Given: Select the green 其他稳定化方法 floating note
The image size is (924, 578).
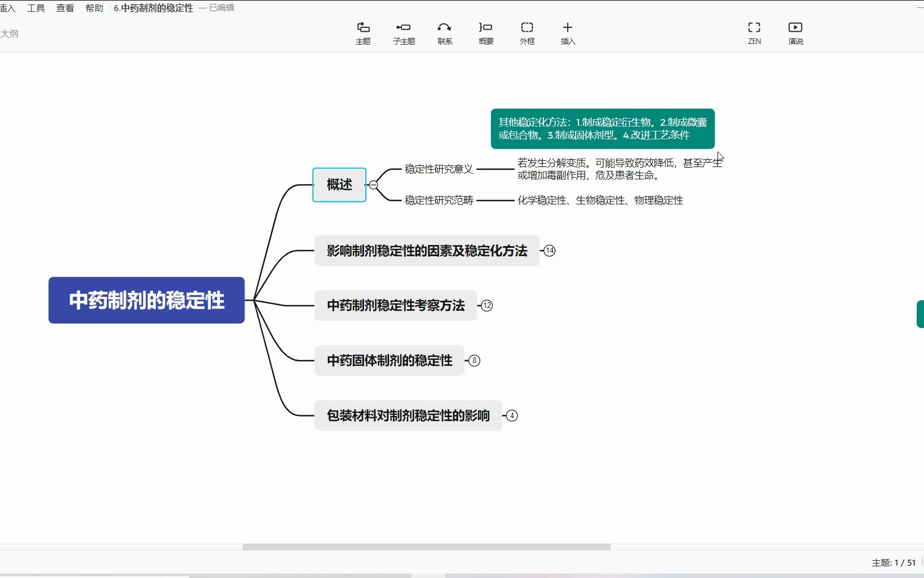Looking at the screenshot, I should coord(603,129).
